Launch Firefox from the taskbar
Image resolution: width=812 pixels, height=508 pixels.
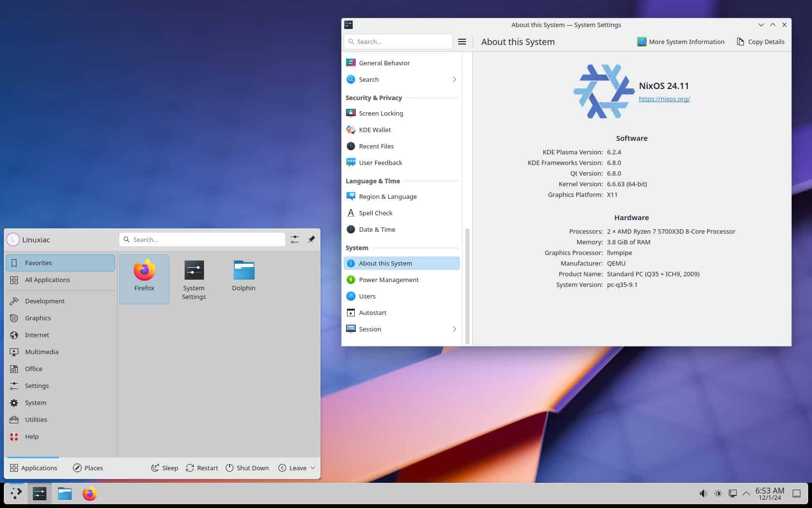(89, 494)
